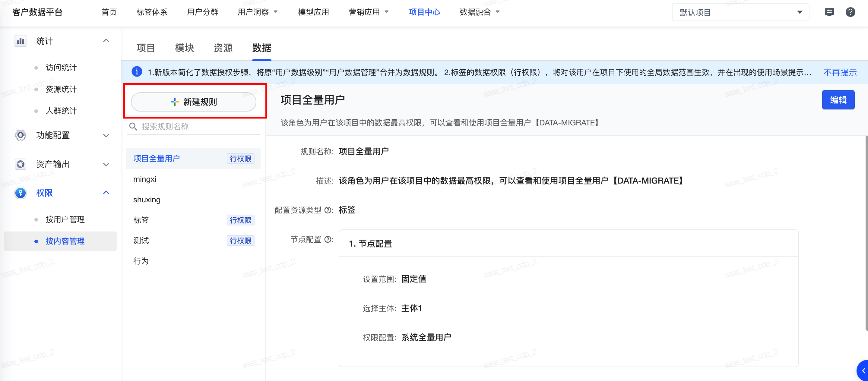Viewport: 868px width, 381px height.
Task: Click help icon beside 配置资源类型
Action: point(328,210)
